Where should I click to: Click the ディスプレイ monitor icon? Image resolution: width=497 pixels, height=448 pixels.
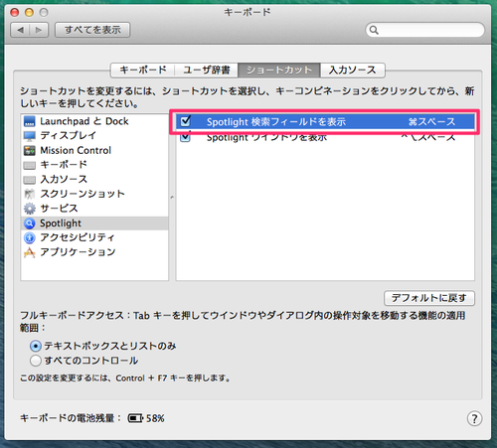tap(30, 136)
